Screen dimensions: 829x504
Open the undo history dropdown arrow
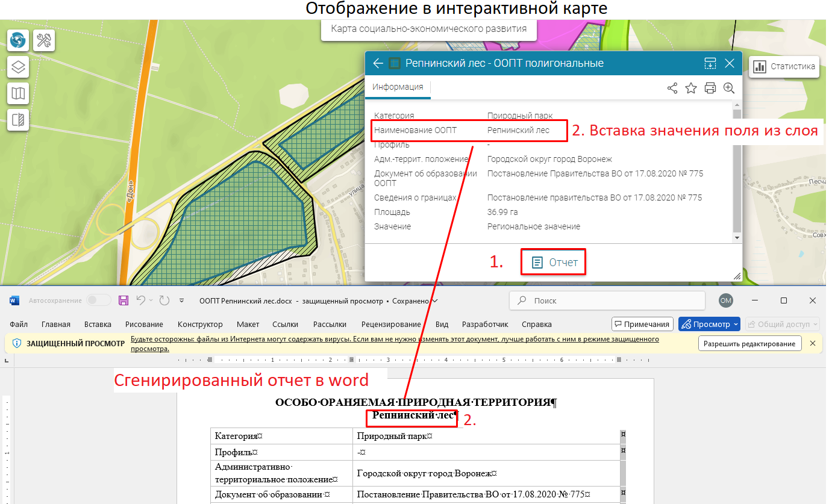tap(151, 300)
